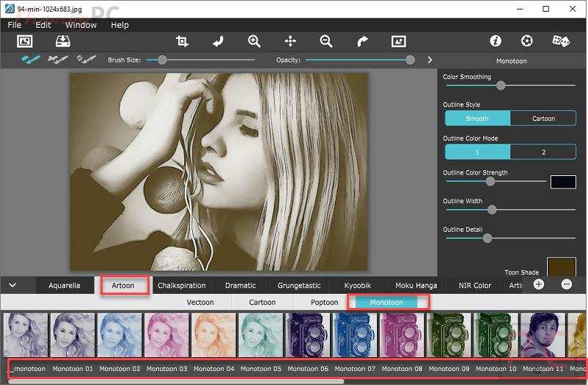Open the info icon

coord(496,41)
